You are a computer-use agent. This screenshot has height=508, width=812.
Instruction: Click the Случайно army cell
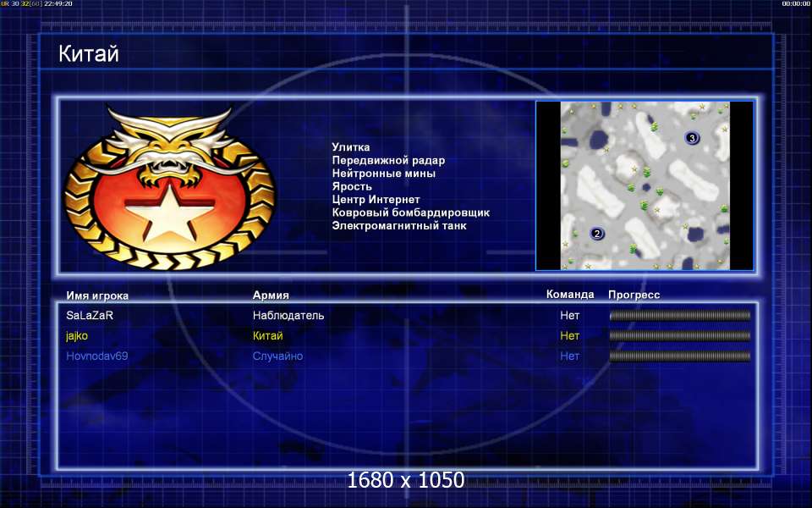click(x=277, y=356)
